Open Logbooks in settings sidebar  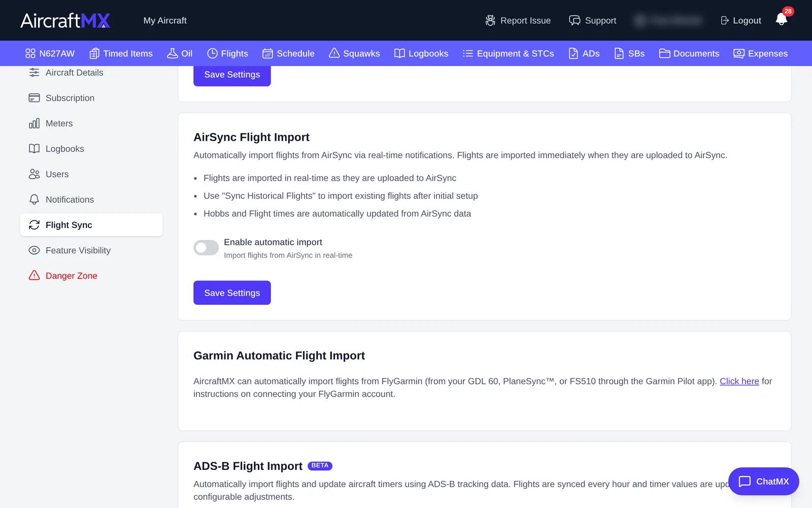click(x=91, y=149)
